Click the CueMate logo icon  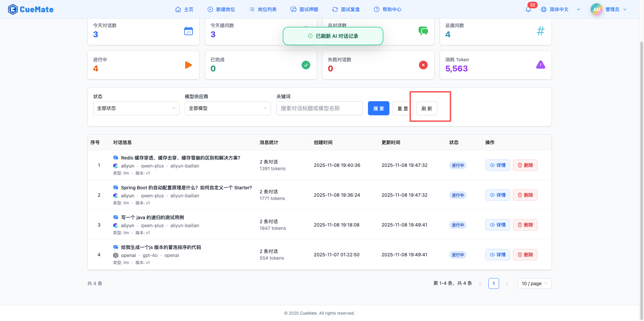point(13,9)
